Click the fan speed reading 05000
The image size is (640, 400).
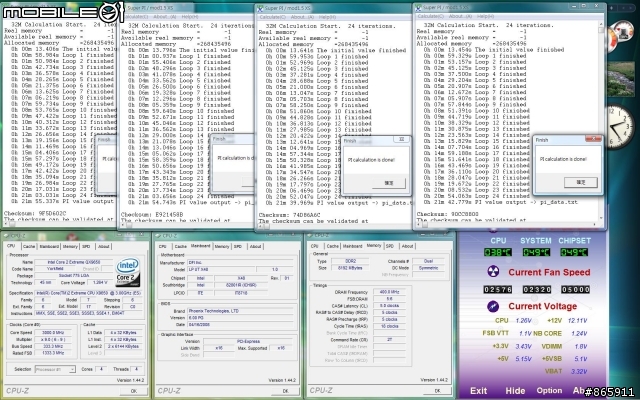575,289
